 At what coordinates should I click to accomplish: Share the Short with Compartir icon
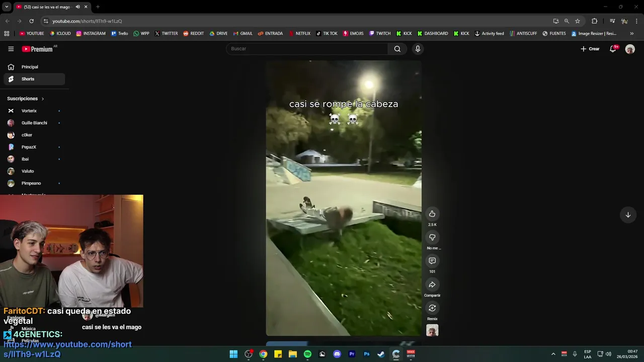(432, 285)
